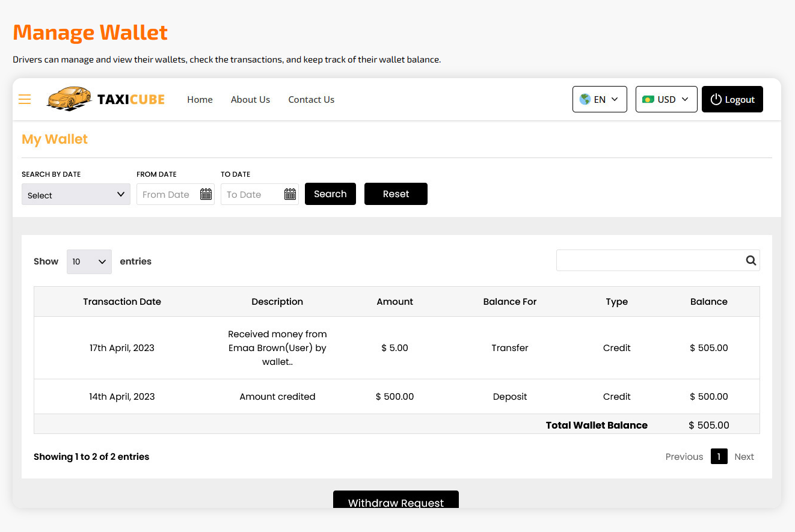Open the About Us page
The image size is (795, 532).
[x=250, y=100]
